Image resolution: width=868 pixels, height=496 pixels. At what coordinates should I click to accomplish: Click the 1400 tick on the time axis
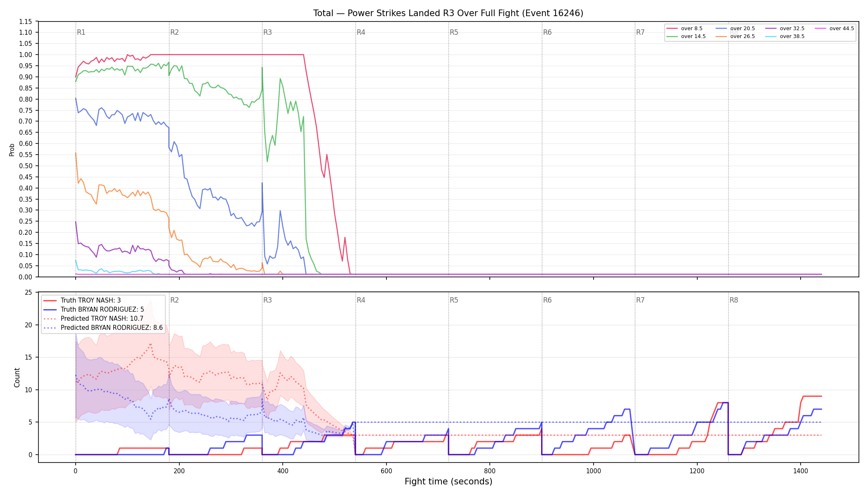coord(801,471)
